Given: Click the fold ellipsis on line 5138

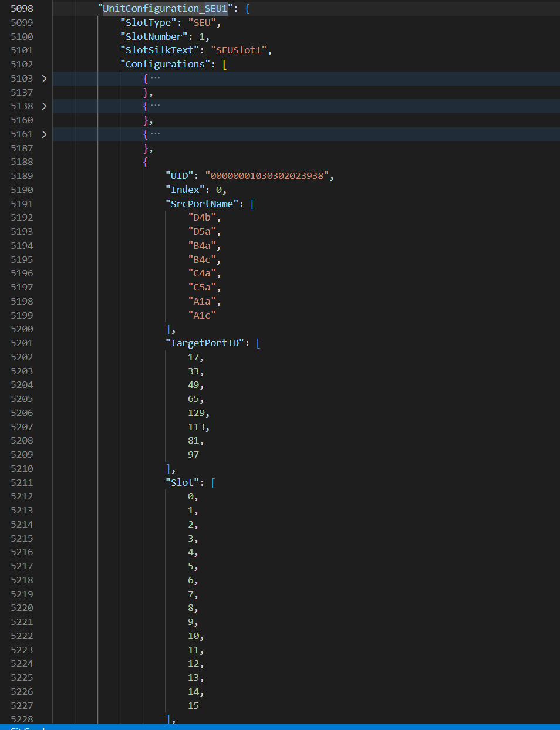Looking at the screenshot, I should pos(156,106).
